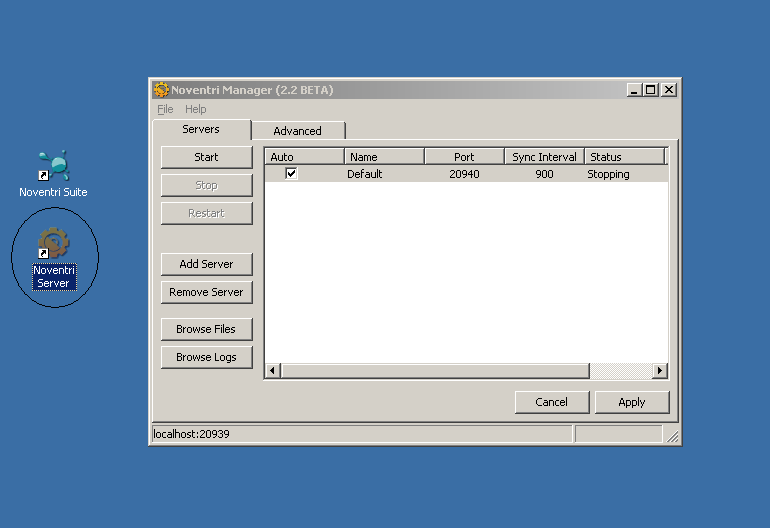
Task: Maximize the Noventri Manager window
Action: (x=651, y=90)
